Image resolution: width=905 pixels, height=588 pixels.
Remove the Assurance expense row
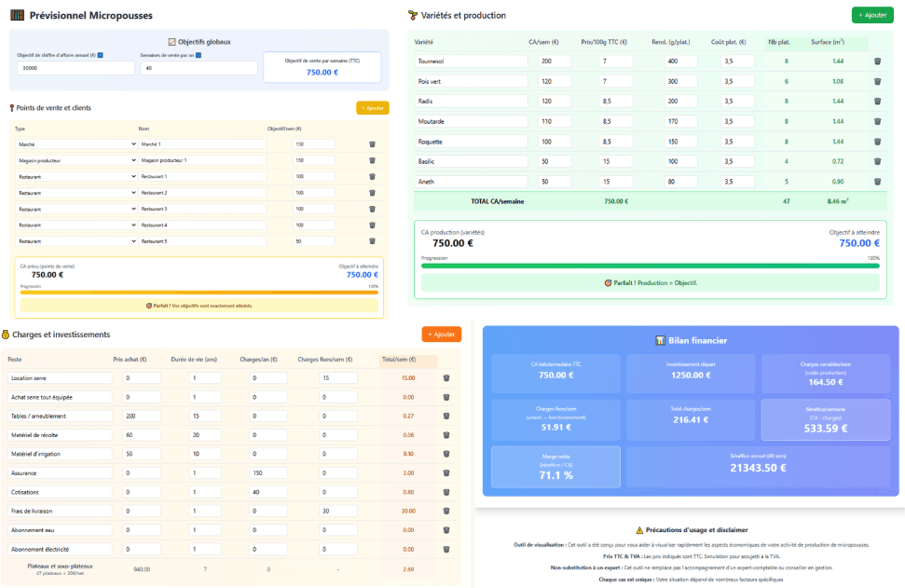[x=446, y=473]
